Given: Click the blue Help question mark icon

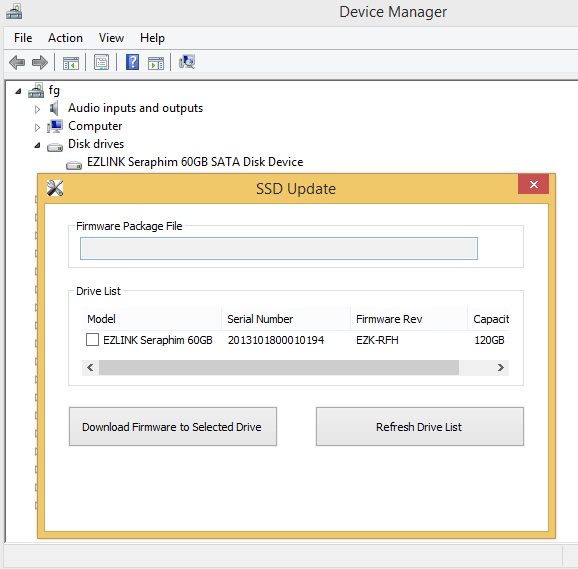Looking at the screenshot, I should click(132, 62).
